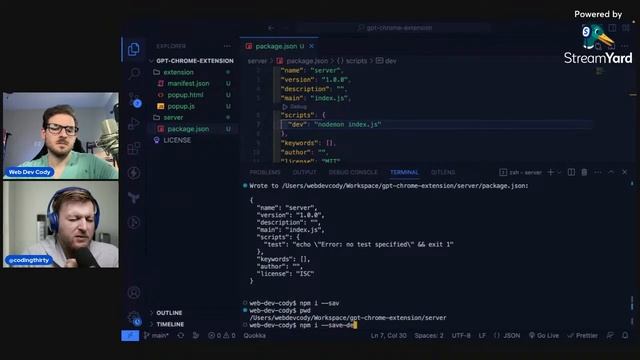Click the Web Dev Cody webcam thumbnail

[x=61, y=136]
